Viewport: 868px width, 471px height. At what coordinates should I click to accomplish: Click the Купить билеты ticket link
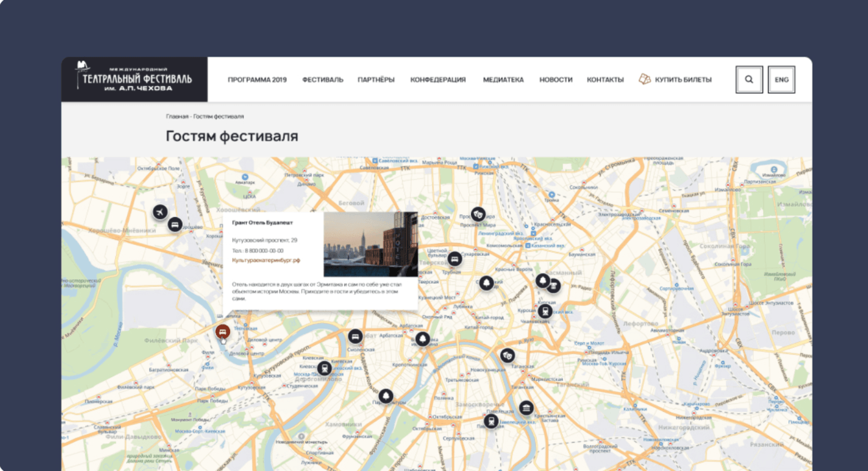(675, 80)
